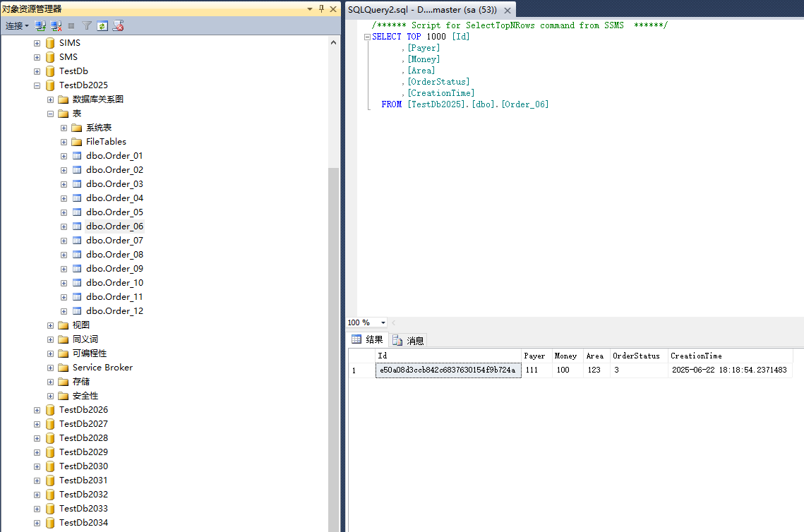The width and height of the screenshot is (804, 532).
Task: Collapse the TestDb2025 database node
Action: pos(37,85)
